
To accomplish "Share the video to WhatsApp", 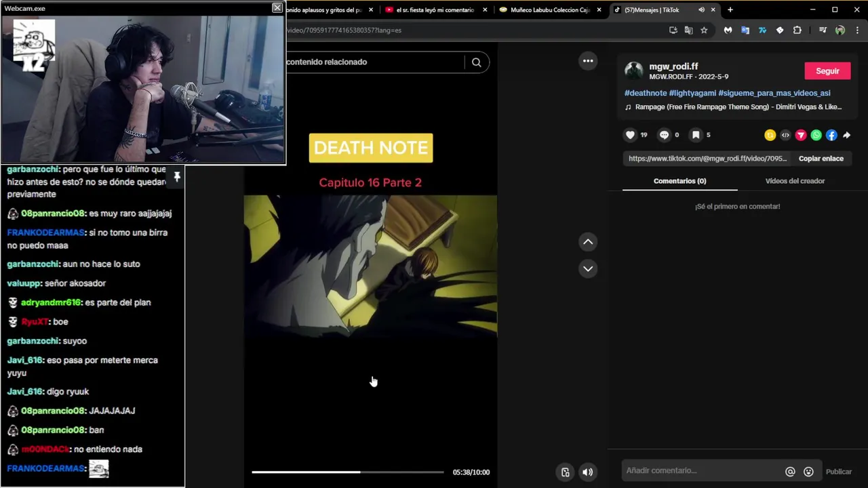I will [816, 135].
